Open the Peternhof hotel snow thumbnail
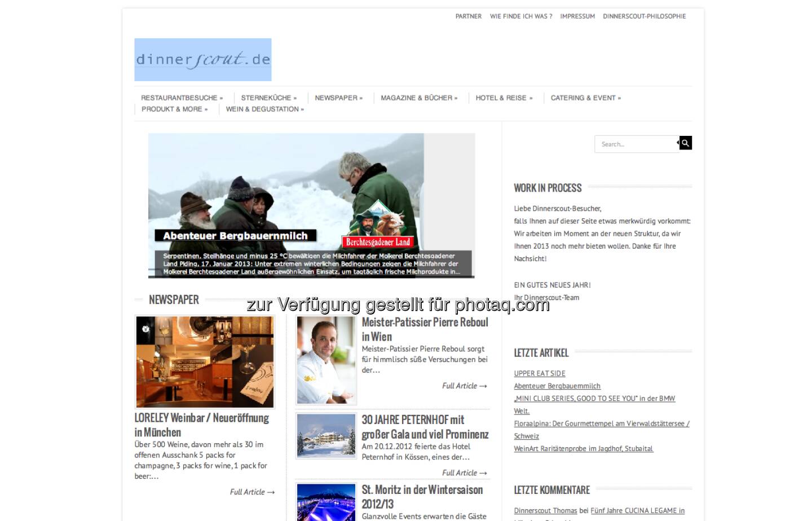This screenshot has height=521, width=812. (326, 435)
